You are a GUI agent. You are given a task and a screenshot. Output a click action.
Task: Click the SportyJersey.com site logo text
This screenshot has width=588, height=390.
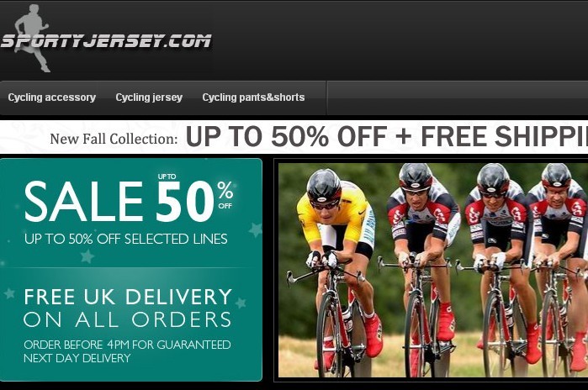coord(107,41)
